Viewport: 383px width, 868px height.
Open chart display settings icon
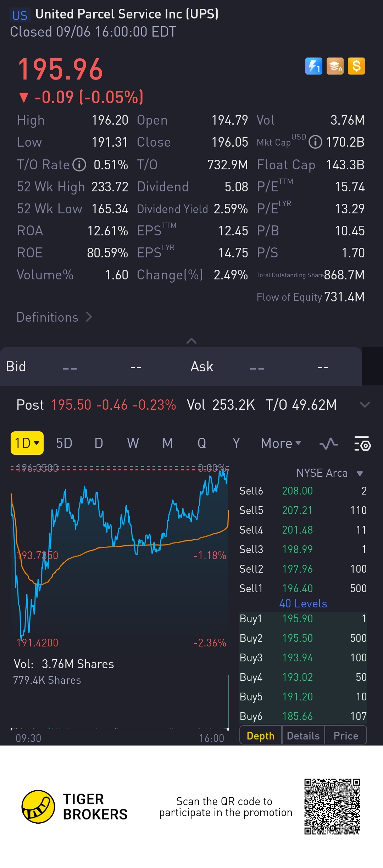tap(362, 443)
